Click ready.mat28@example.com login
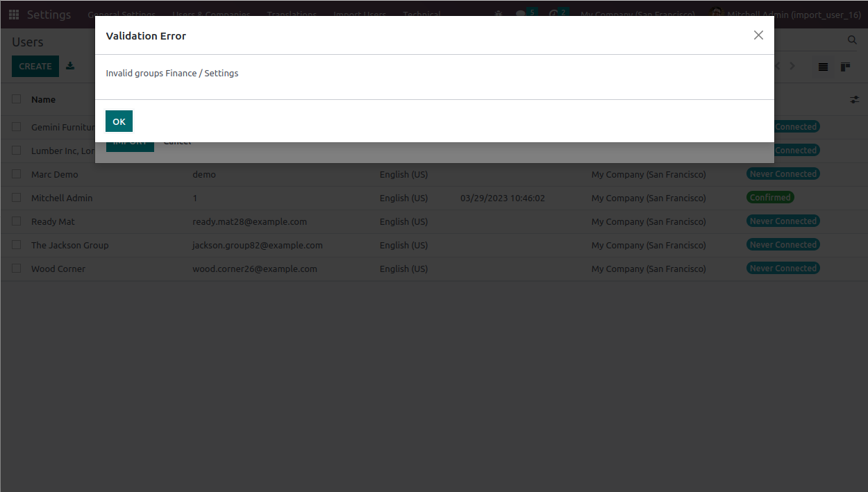The image size is (868, 492). point(250,222)
